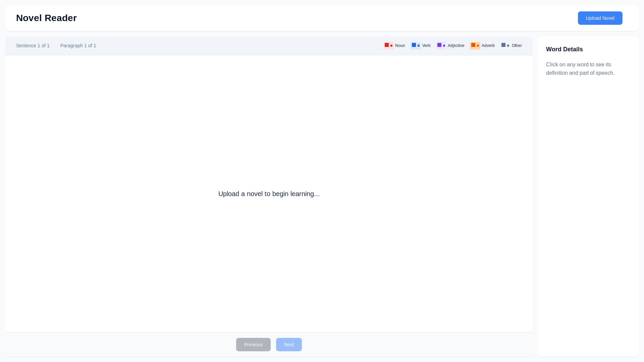Select the gray Other color swatch

point(505,46)
